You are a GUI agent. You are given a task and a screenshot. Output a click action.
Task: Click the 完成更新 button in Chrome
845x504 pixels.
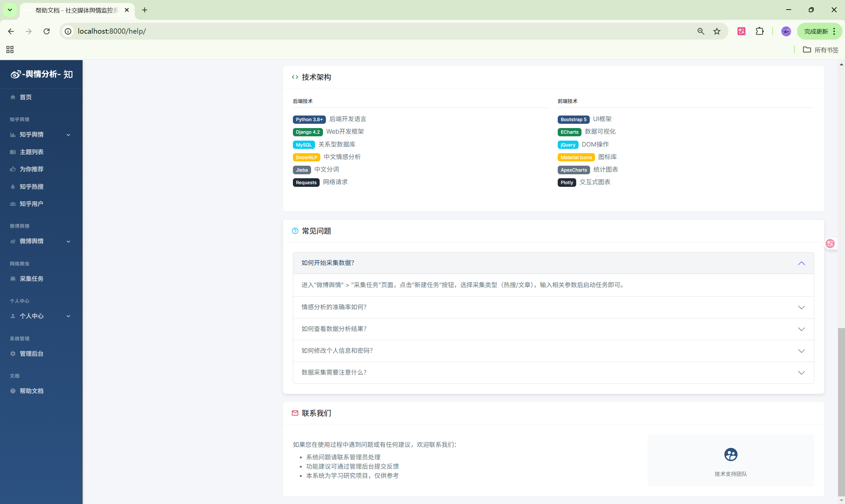tap(816, 31)
